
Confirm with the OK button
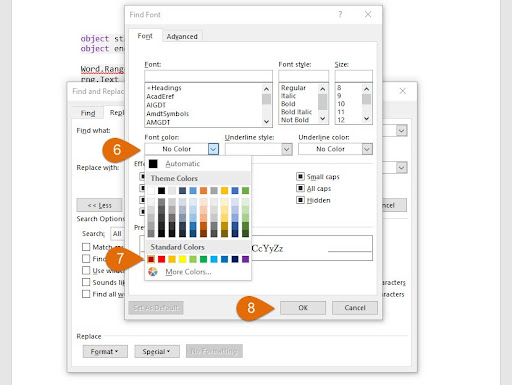coord(303,308)
